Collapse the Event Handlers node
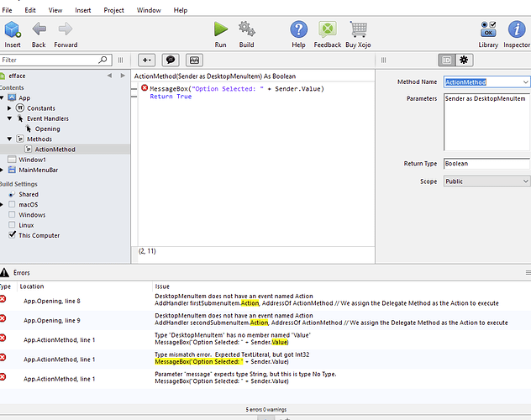 [x=9, y=118]
